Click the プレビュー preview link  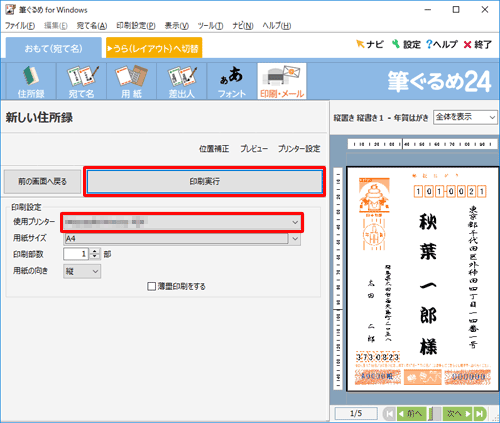click(254, 149)
